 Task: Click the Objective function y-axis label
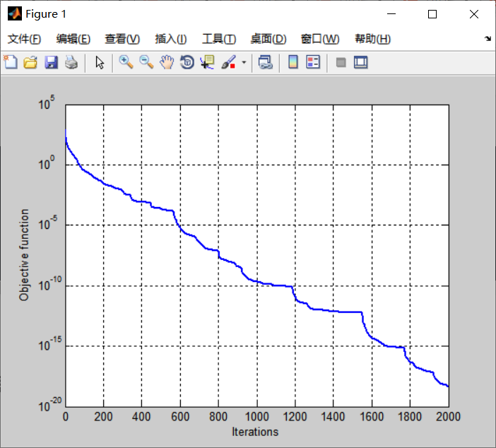tap(24, 254)
